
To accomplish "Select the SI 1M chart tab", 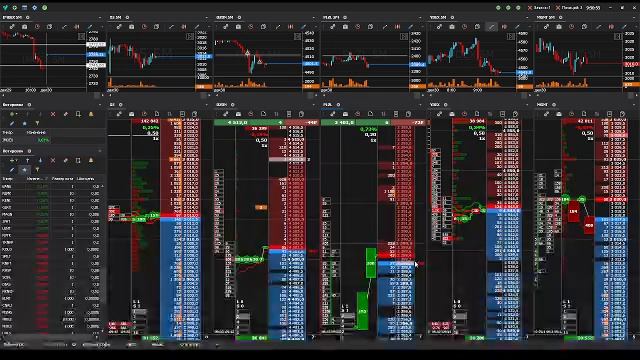I will pos(116,18).
